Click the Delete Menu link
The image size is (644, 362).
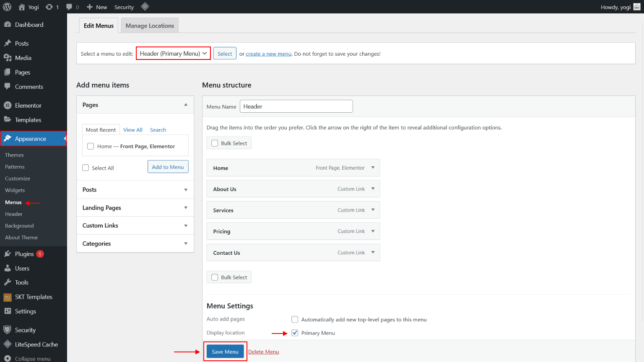coord(263,352)
